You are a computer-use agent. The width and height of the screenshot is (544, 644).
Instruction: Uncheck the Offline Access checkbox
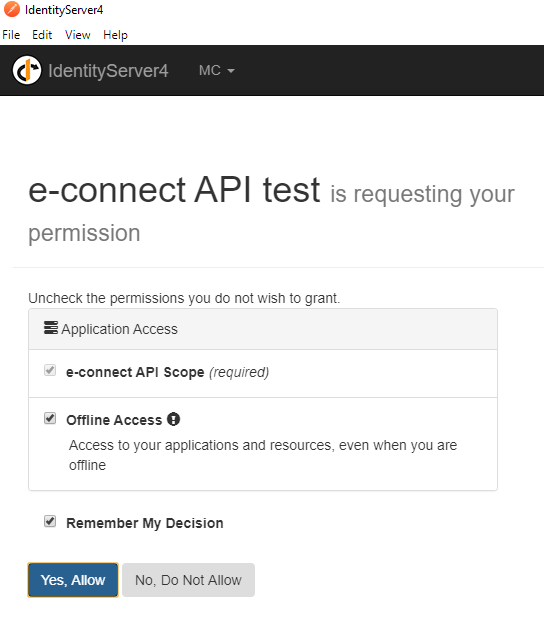point(50,419)
